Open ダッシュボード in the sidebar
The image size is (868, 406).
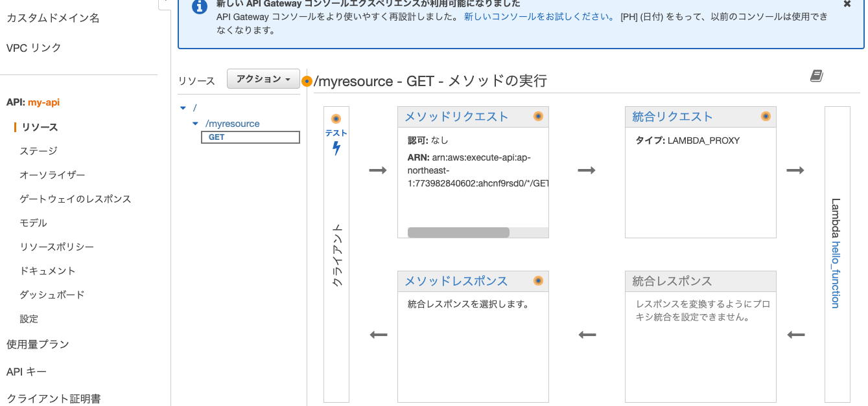(52, 295)
